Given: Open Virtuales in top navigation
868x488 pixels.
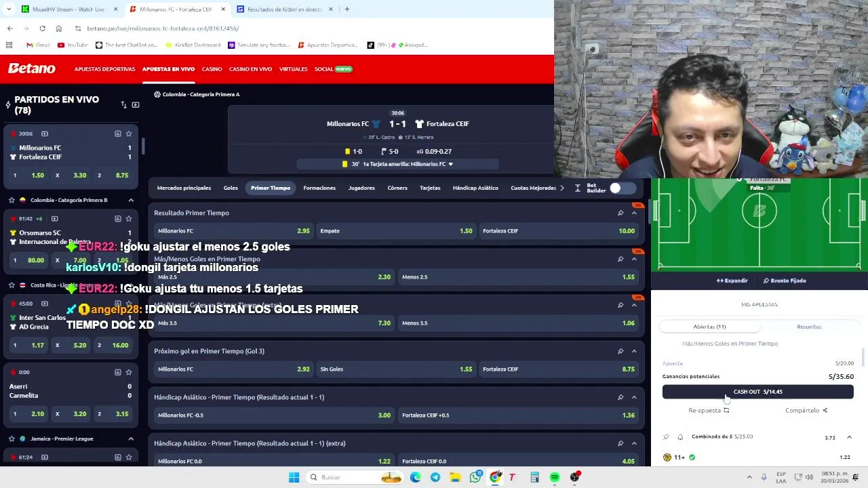Looking at the screenshot, I should pyautogui.click(x=294, y=69).
